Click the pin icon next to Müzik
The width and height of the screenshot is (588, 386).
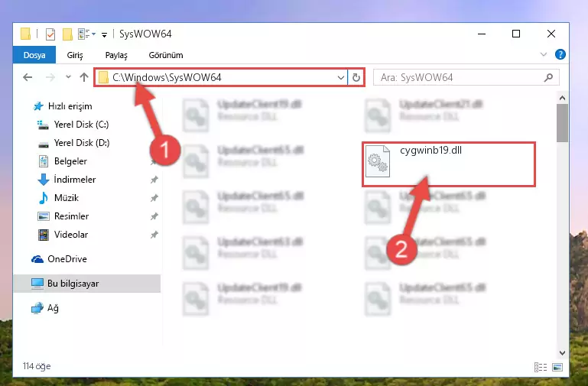click(x=154, y=198)
